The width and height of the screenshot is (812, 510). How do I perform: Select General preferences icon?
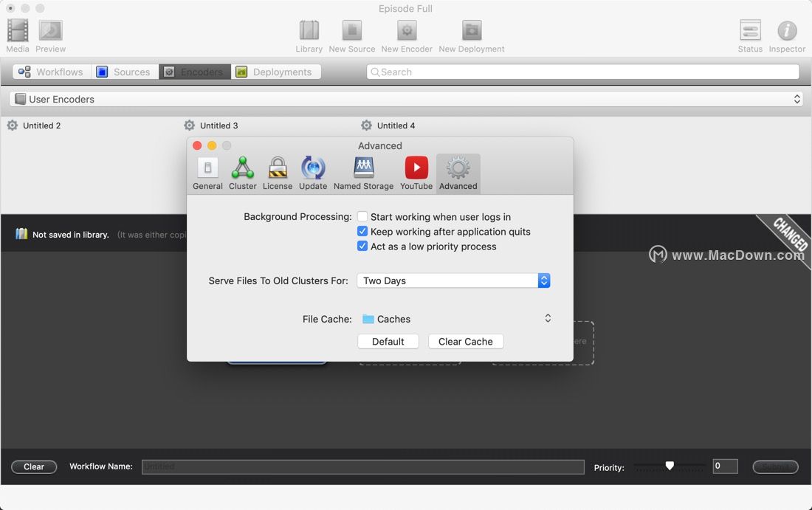point(207,168)
